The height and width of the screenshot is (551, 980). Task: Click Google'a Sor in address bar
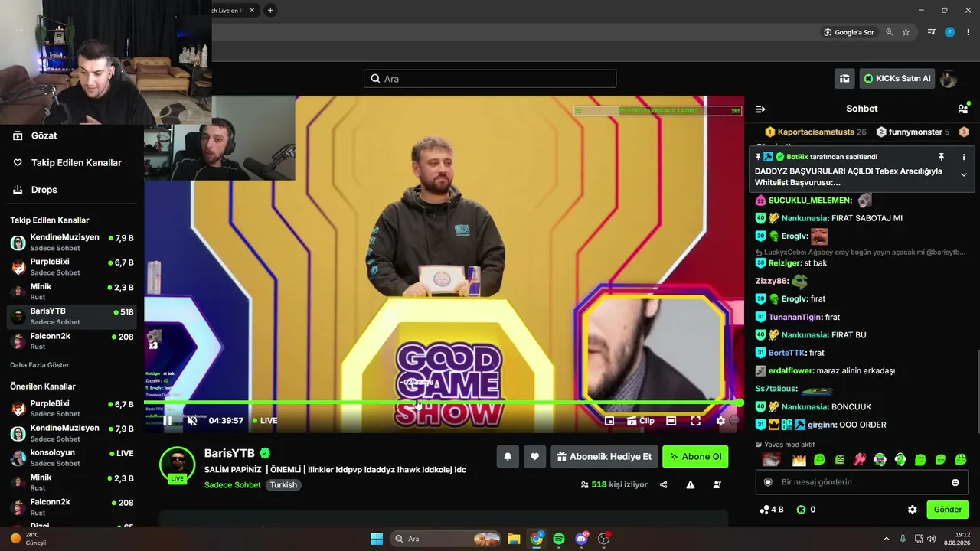(x=848, y=32)
